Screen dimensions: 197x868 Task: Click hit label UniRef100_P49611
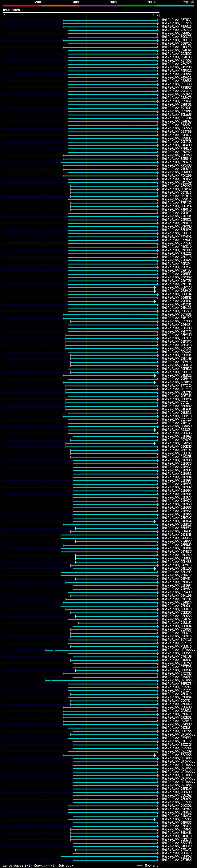click(177, 78)
